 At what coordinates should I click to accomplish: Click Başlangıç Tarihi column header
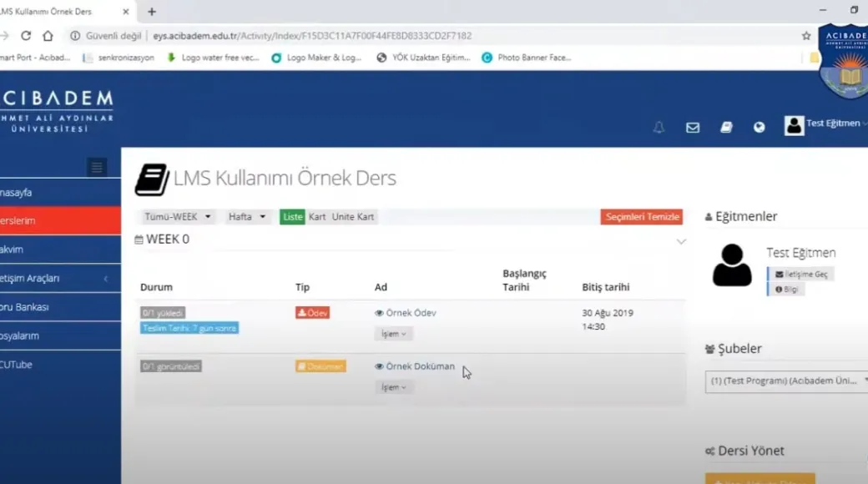point(524,280)
